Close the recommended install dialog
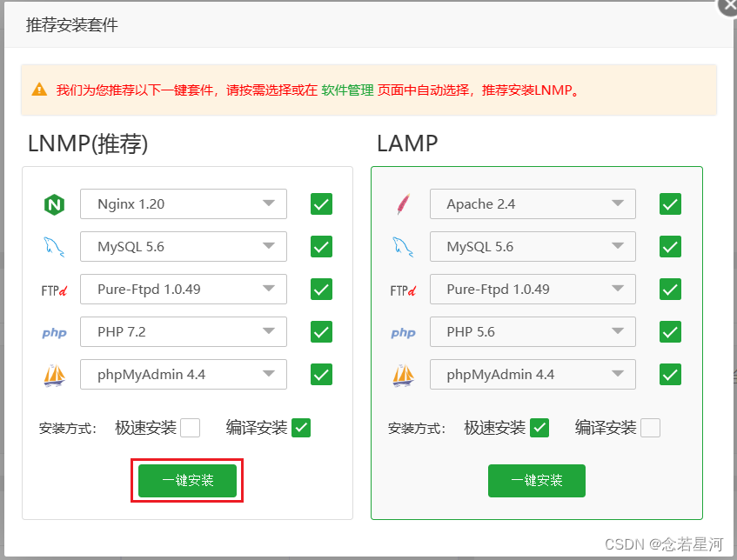This screenshot has height=560, width=737. (x=728, y=5)
